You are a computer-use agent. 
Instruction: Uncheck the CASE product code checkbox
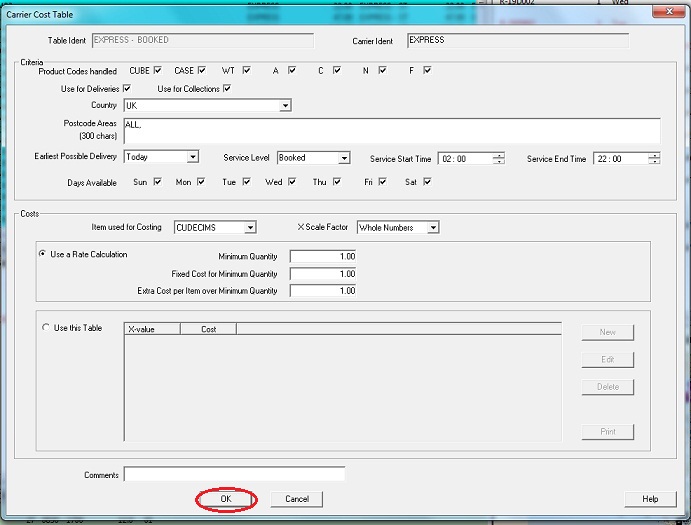pos(202,71)
